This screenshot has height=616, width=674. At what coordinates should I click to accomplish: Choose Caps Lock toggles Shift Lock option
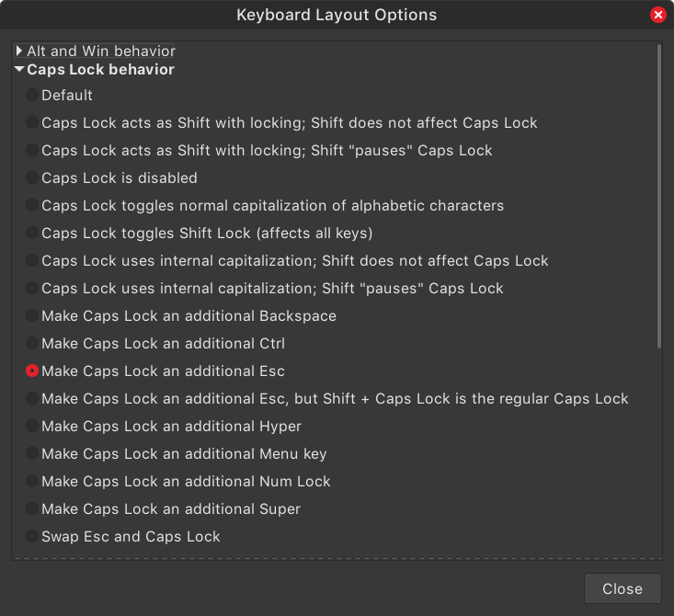[x=32, y=233]
